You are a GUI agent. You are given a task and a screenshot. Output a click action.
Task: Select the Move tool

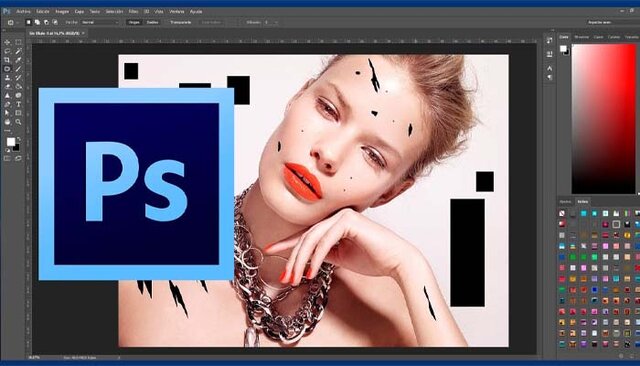(7, 42)
